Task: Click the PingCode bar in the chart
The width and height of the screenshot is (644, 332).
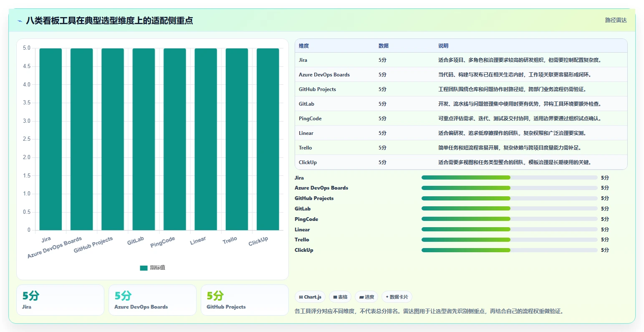Action: coord(175,139)
